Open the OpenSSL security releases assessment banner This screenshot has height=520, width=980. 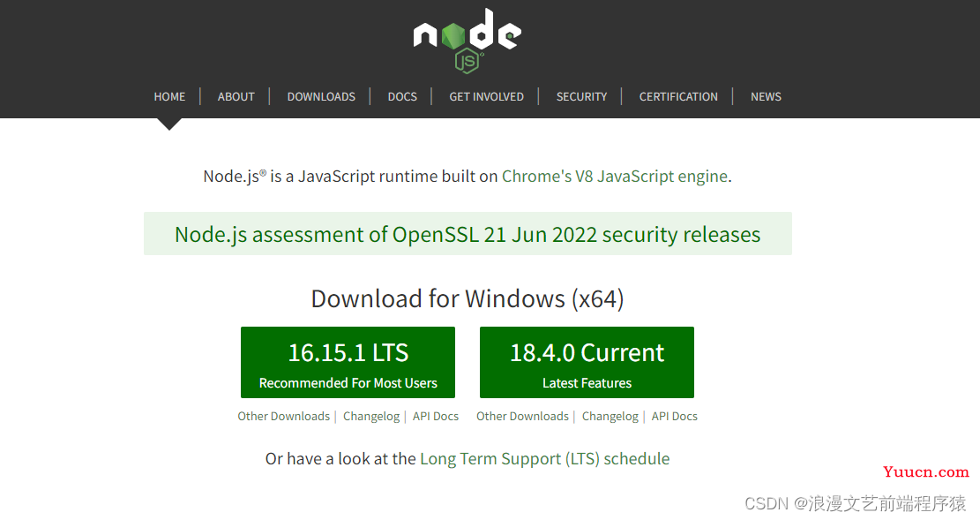click(x=468, y=234)
